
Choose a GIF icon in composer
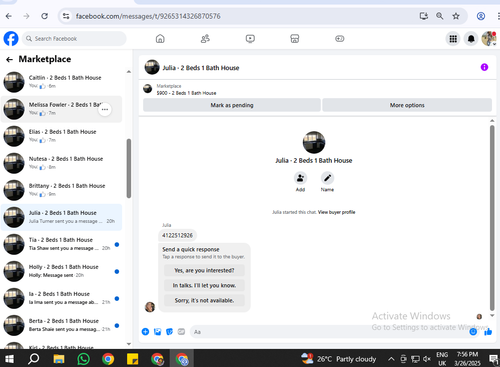181,332
